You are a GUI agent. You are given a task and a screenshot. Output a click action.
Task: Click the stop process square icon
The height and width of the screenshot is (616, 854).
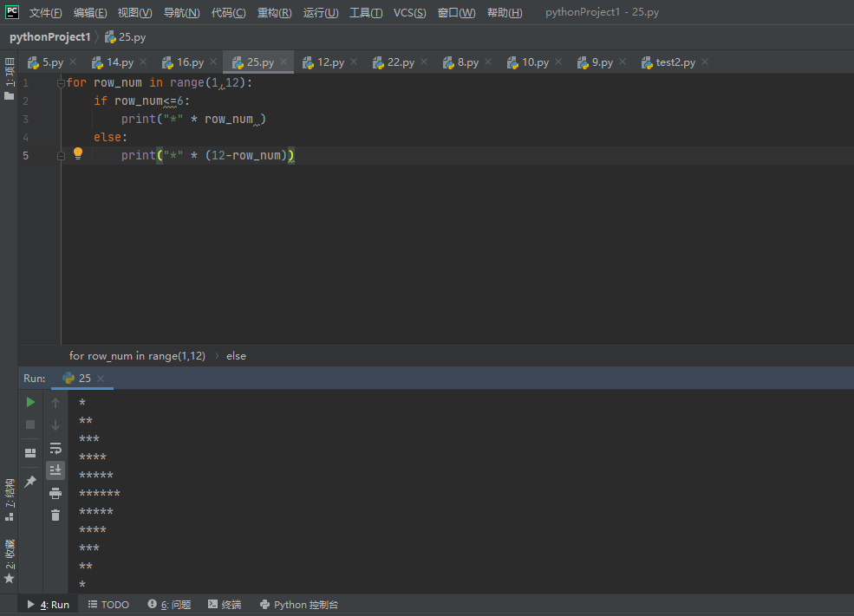point(30,425)
